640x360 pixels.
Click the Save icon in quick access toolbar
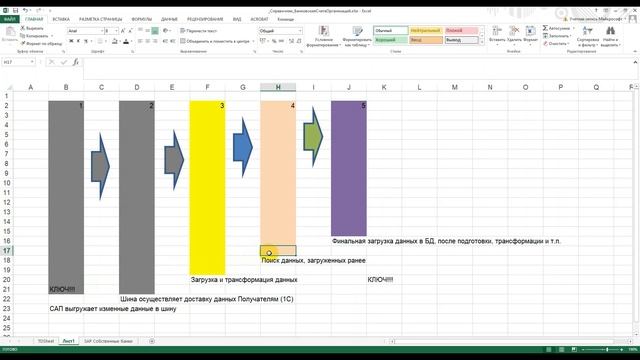(16, 11)
